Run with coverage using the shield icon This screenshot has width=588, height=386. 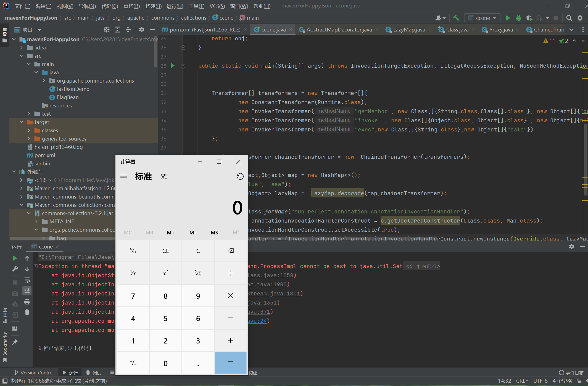(529, 18)
